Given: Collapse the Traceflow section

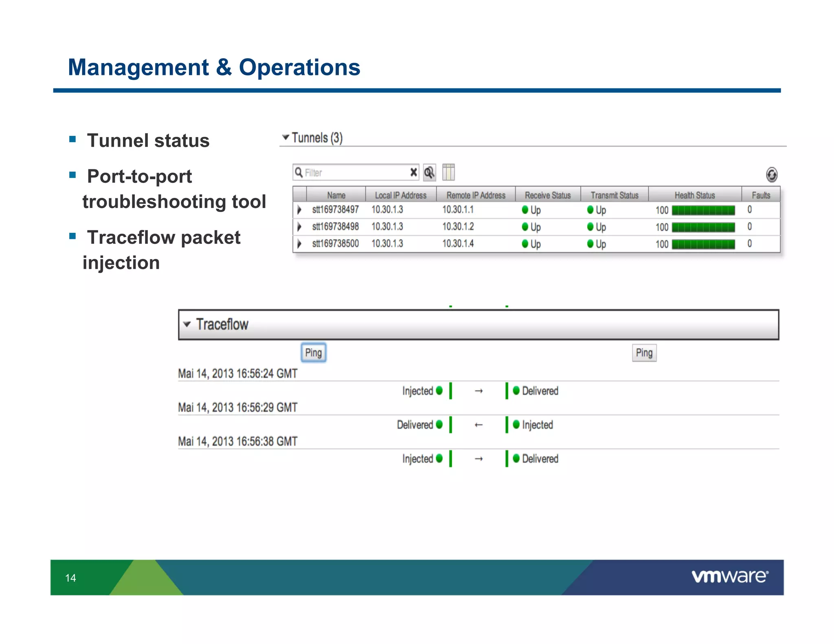Looking at the screenshot, I should coord(187,324).
